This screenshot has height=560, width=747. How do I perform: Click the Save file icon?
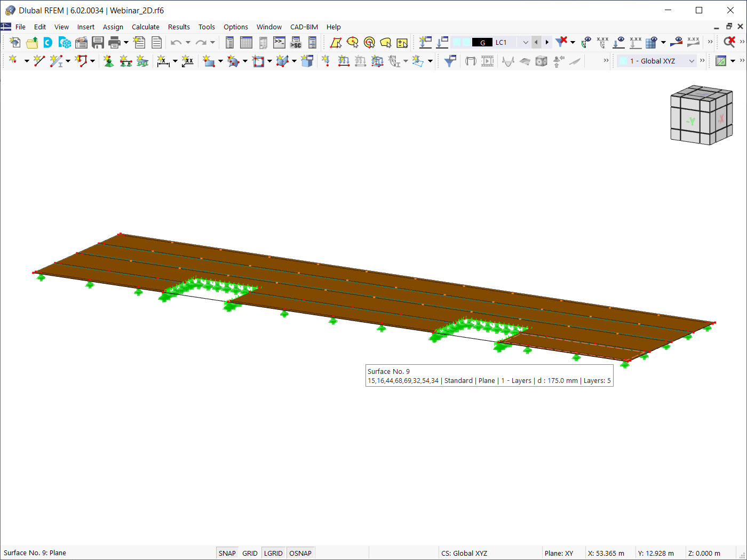click(x=98, y=43)
